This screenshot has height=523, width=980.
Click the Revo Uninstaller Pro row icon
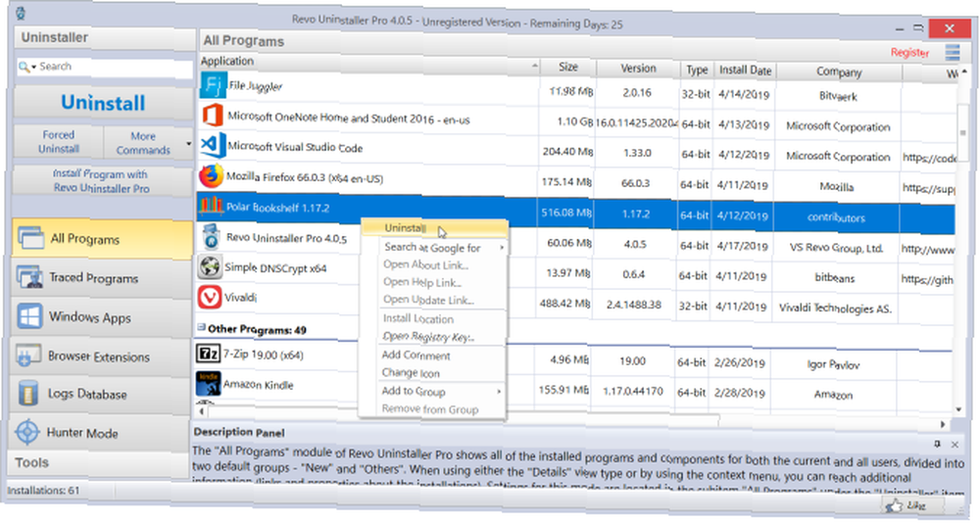[211, 236]
